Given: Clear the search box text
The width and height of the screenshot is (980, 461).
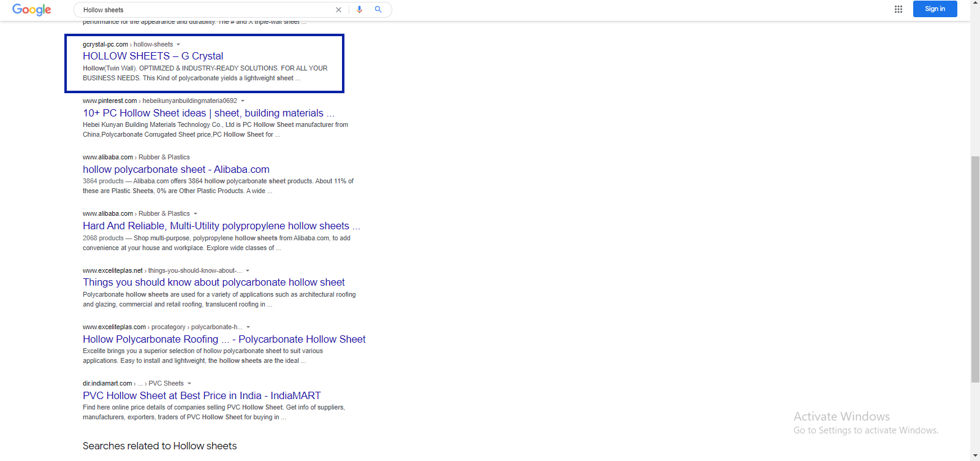Looking at the screenshot, I should click(338, 10).
